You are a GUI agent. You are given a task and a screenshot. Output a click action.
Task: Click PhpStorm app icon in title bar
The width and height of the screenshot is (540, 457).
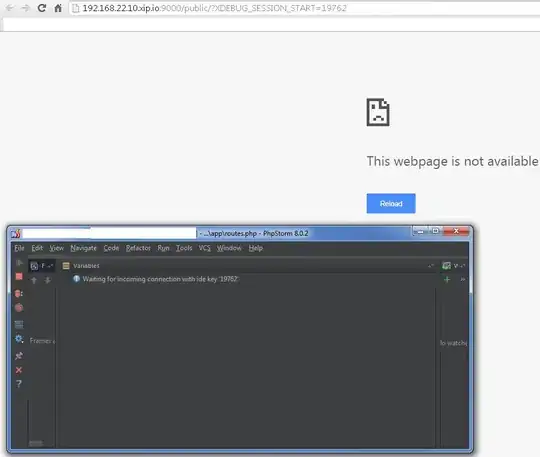pos(15,234)
